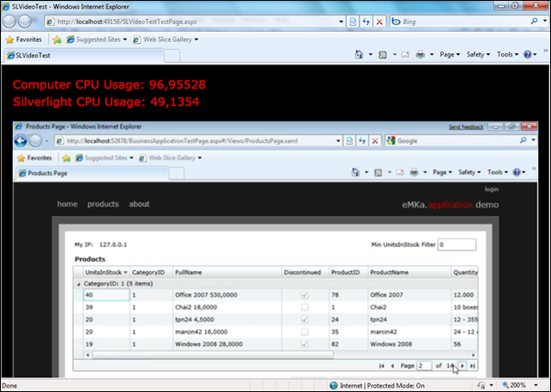551x392 pixels.
Task: Click Help icon in outer command bar
Action: [528, 54]
